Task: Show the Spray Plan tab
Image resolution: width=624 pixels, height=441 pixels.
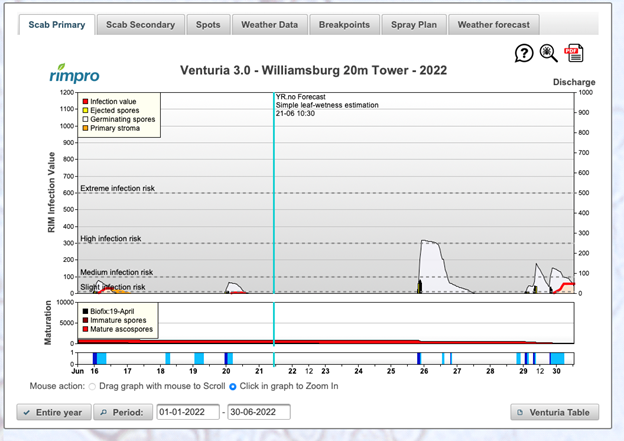Action: coord(413,24)
